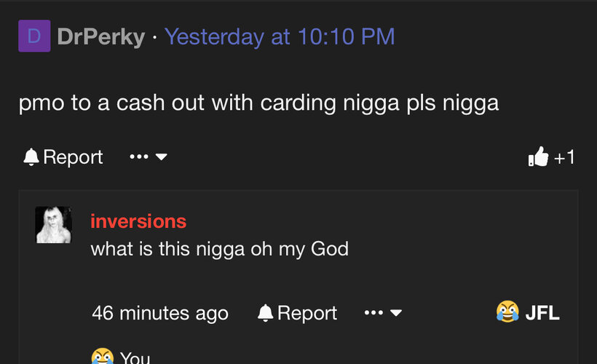Image resolution: width=597 pixels, height=364 pixels.
Task: Open the inversions username link
Action: 138,221
